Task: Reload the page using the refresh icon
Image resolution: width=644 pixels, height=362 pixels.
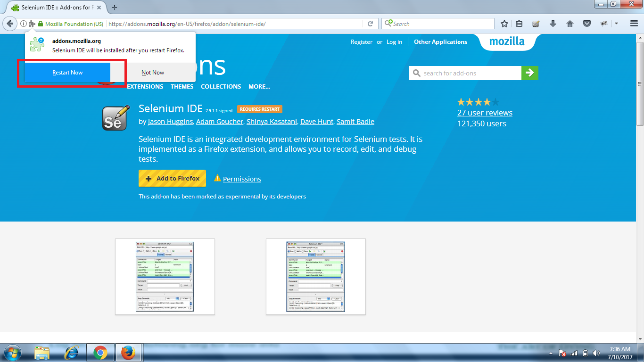Action: [x=370, y=24]
